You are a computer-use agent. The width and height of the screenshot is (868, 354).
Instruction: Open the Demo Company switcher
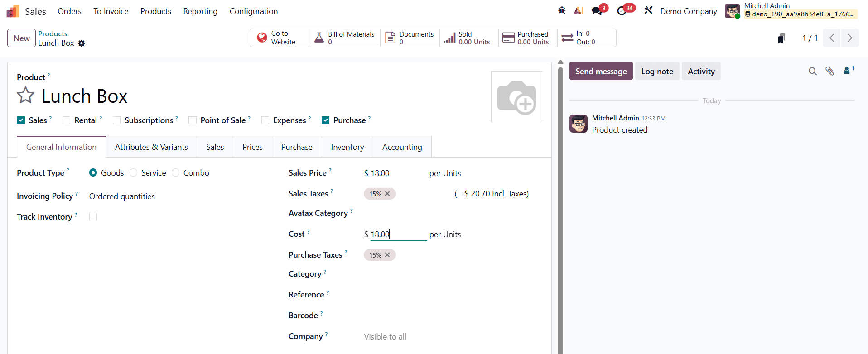pyautogui.click(x=689, y=11)
